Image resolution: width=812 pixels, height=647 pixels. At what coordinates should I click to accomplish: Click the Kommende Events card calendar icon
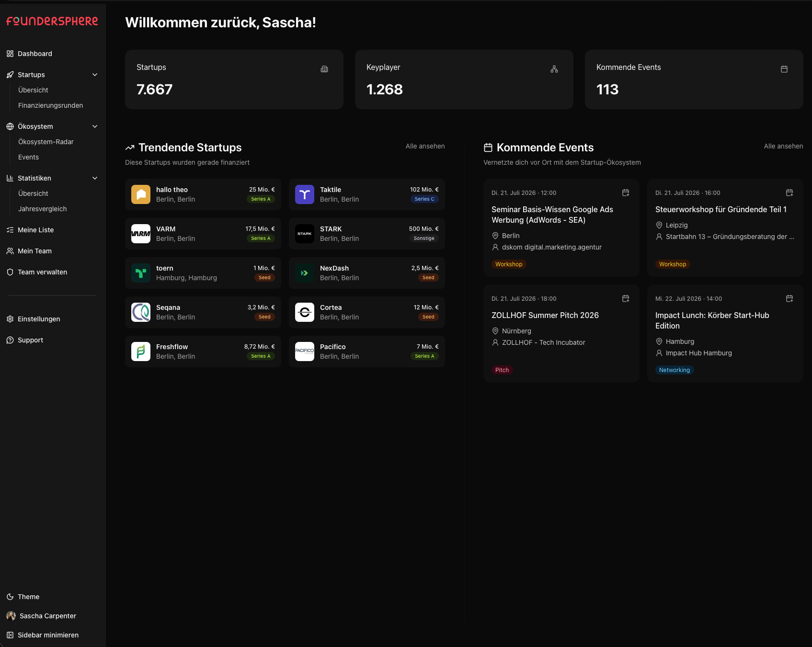(784, 69)
